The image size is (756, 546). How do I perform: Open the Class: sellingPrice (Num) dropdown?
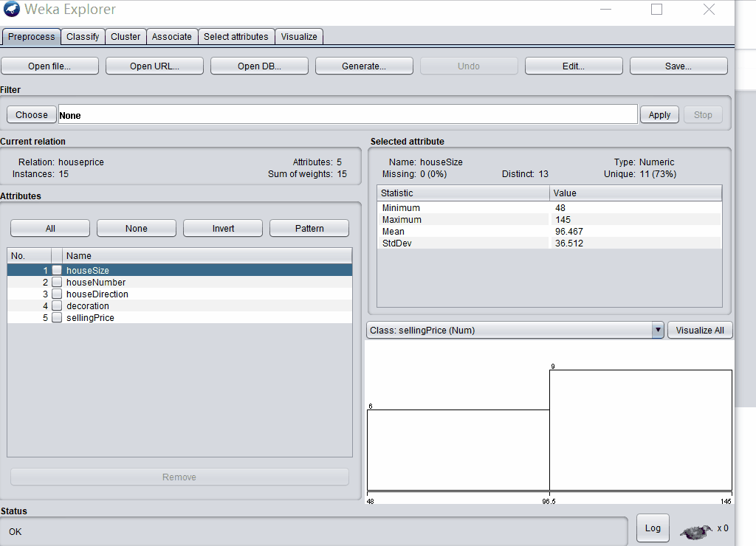[515, 330]
